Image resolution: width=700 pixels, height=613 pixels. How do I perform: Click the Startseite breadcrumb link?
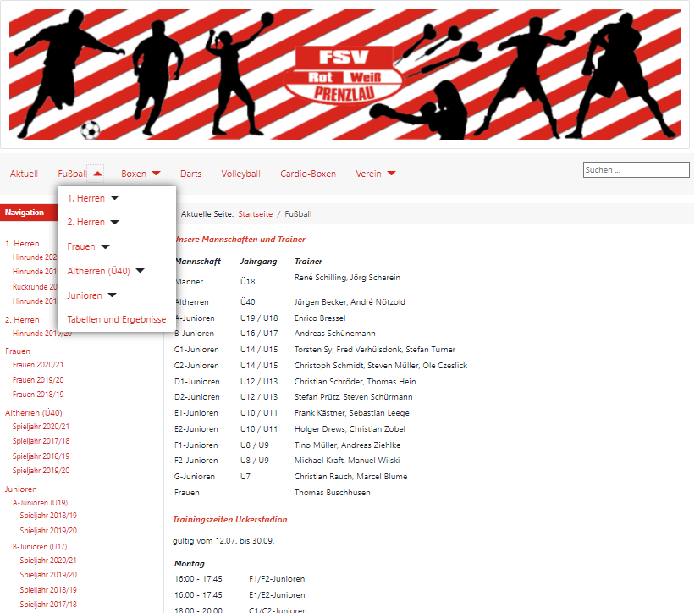point(255,214)
